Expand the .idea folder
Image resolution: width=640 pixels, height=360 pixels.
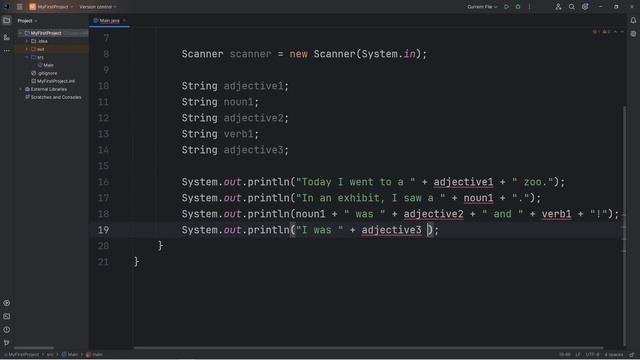(27, 41)
